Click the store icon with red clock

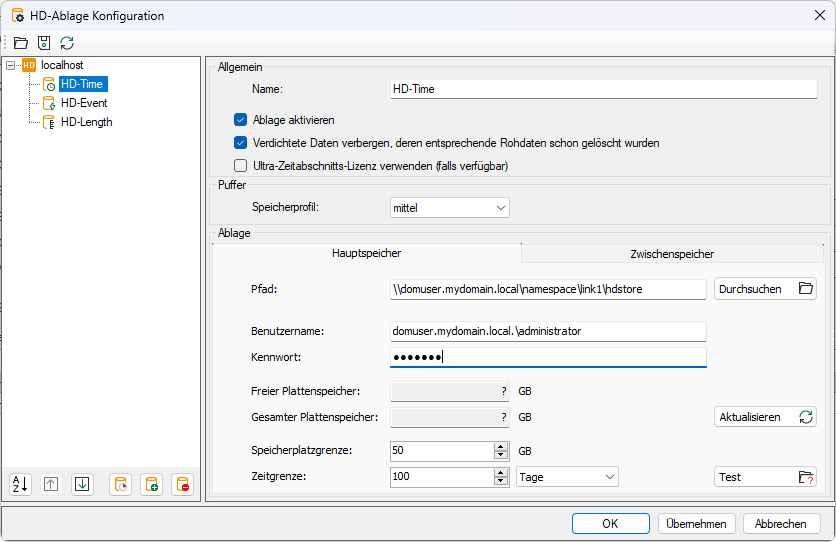(x=120, y=484)
